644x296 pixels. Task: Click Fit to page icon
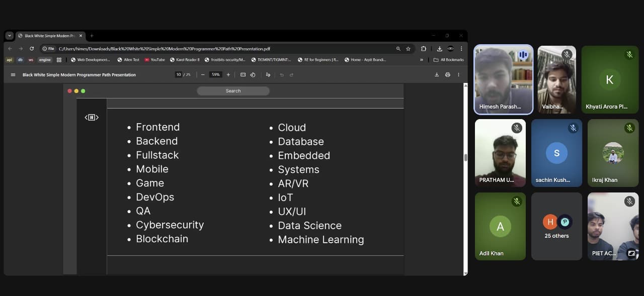click(243, 74)
